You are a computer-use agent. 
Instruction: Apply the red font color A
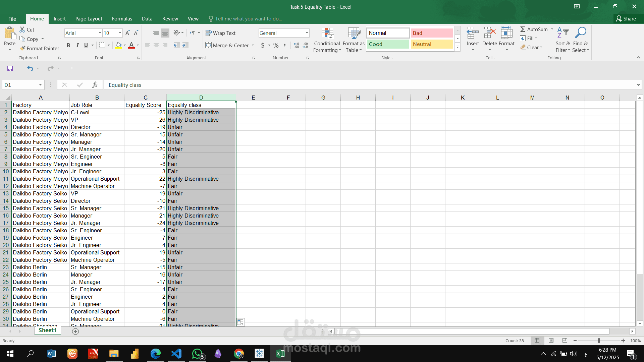tap(131, 45)
